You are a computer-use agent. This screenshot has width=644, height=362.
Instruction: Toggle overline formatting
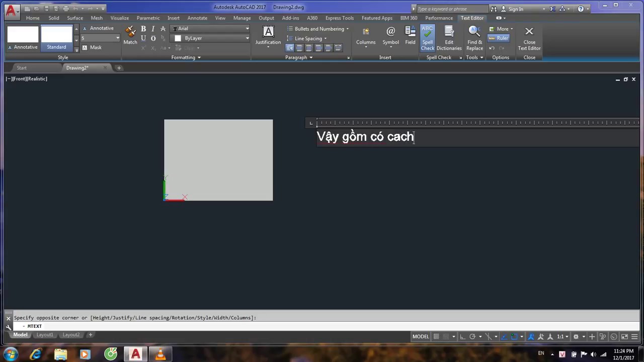click(153, 38)
